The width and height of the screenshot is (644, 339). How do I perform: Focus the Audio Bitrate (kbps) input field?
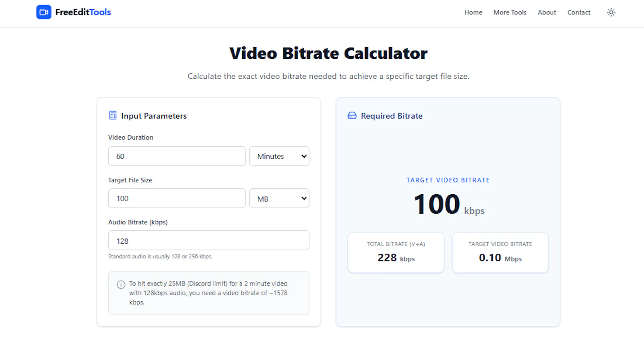tap(208, 240)
